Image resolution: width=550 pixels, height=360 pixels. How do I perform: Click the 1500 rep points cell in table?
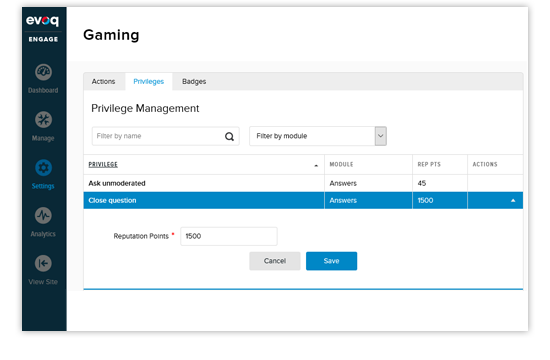[425, 200]
